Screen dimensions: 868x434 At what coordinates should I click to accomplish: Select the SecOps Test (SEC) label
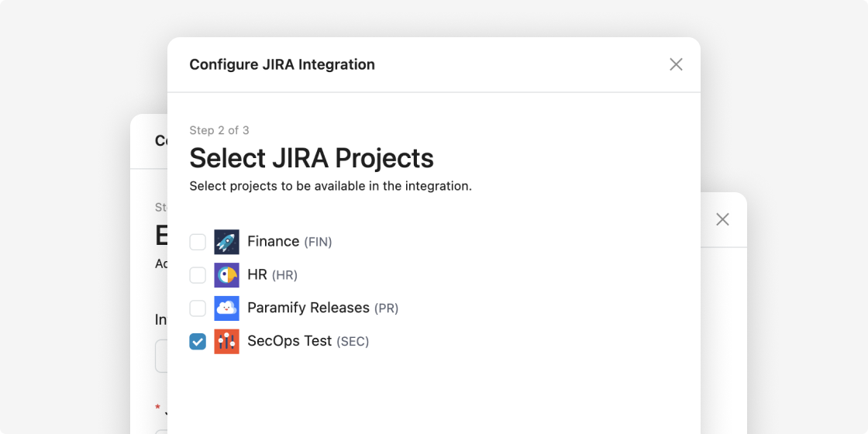pyautogui.click(x=308, y=342)
